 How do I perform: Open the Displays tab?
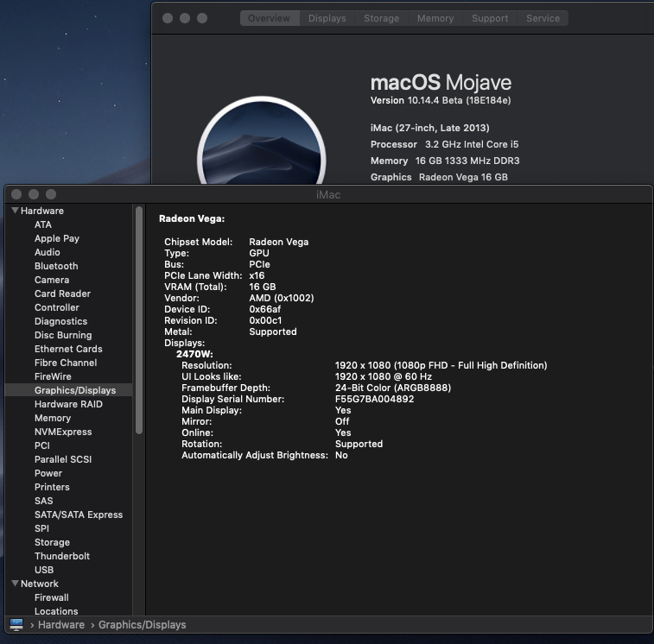[327, 18]
